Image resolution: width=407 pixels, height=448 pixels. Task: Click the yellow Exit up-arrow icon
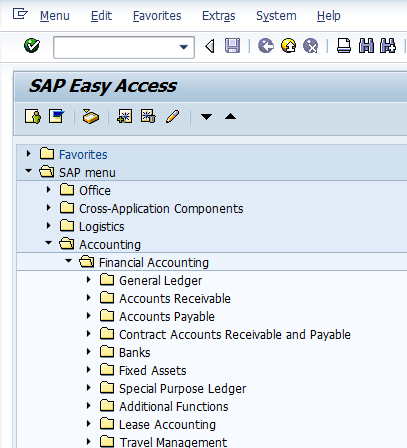click(288, 46)
